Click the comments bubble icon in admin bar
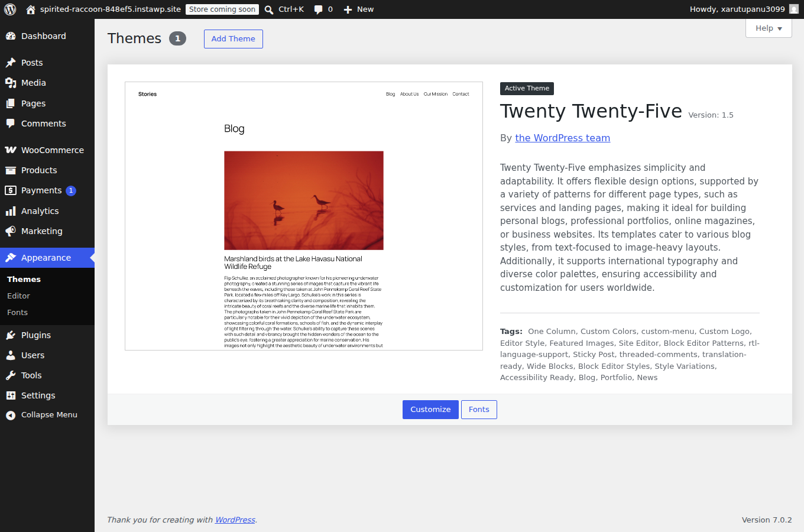804x532 pixels. click(x=319, y=9)
